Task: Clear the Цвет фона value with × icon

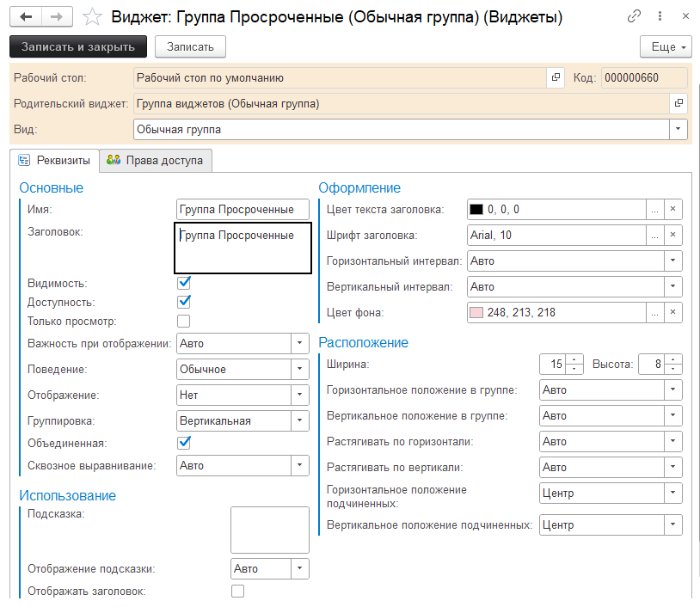Action: [x=674, y=312]
